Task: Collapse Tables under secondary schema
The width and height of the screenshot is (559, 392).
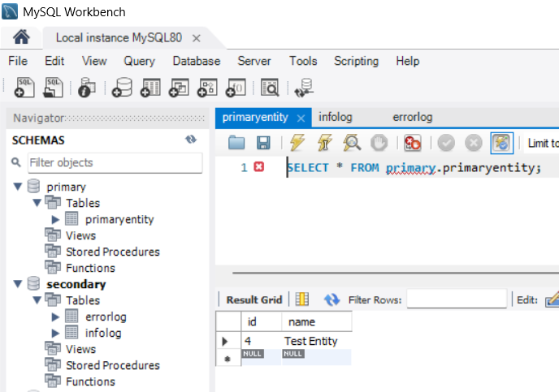Action: (x=37, y=300)
